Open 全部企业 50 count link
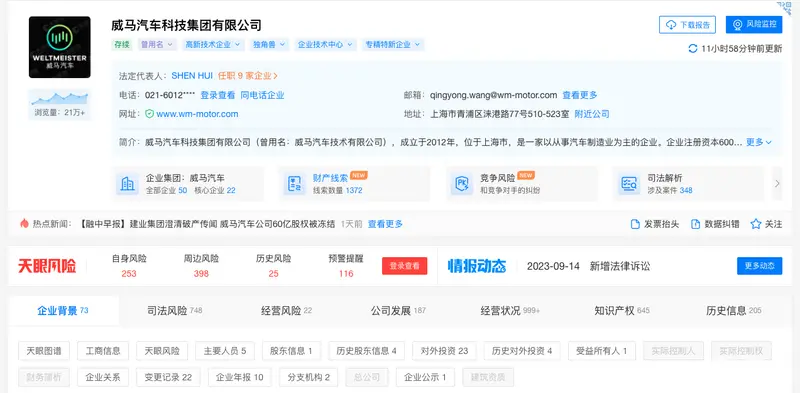Viewport: 800px width, 393px height. 166,190
